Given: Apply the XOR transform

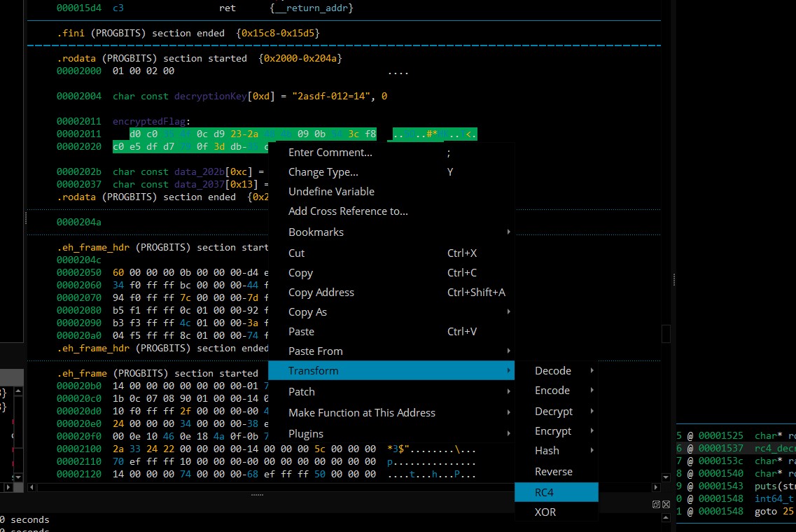Looking at the screenshot, I should 557,512.
